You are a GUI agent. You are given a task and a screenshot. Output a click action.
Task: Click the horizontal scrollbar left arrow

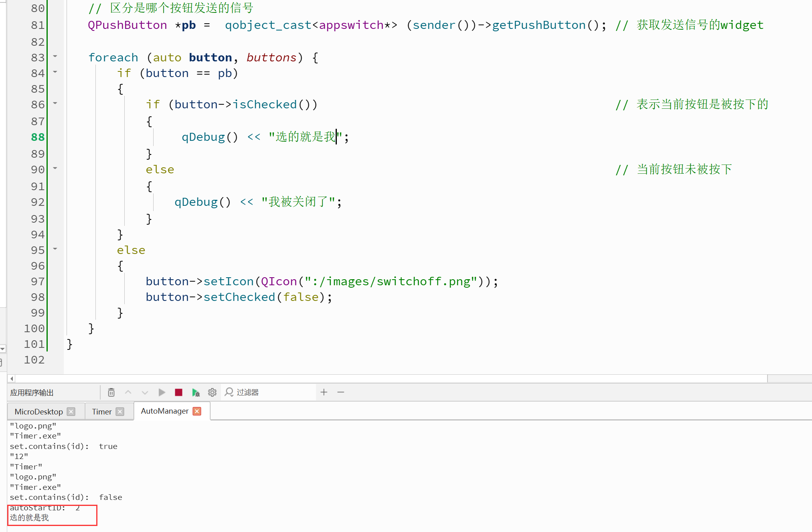[x=12, y=378]
